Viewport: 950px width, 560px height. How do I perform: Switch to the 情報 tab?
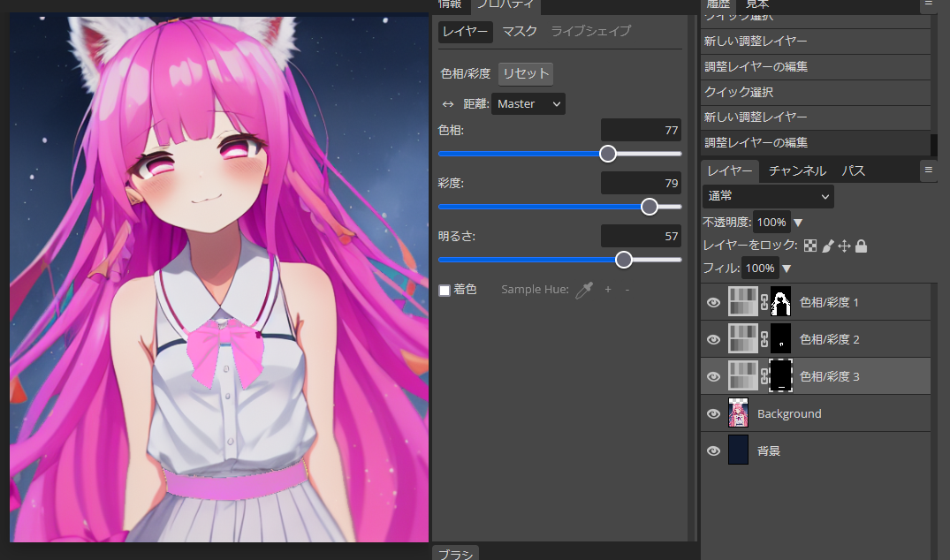pos(449,4)
